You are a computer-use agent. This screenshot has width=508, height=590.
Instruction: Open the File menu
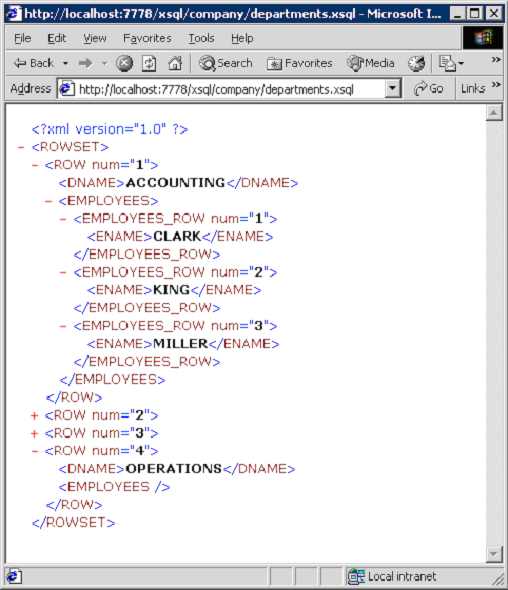point(23,38)
